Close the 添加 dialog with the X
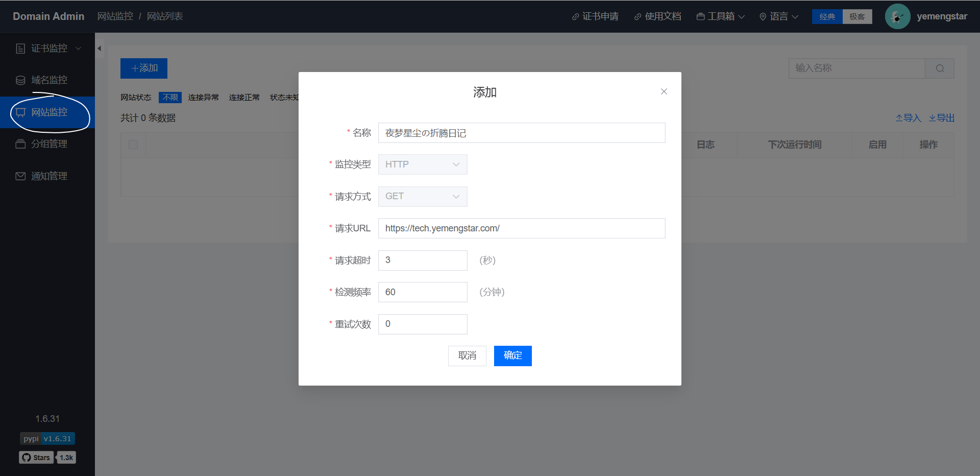 click(x=664, y=91)
